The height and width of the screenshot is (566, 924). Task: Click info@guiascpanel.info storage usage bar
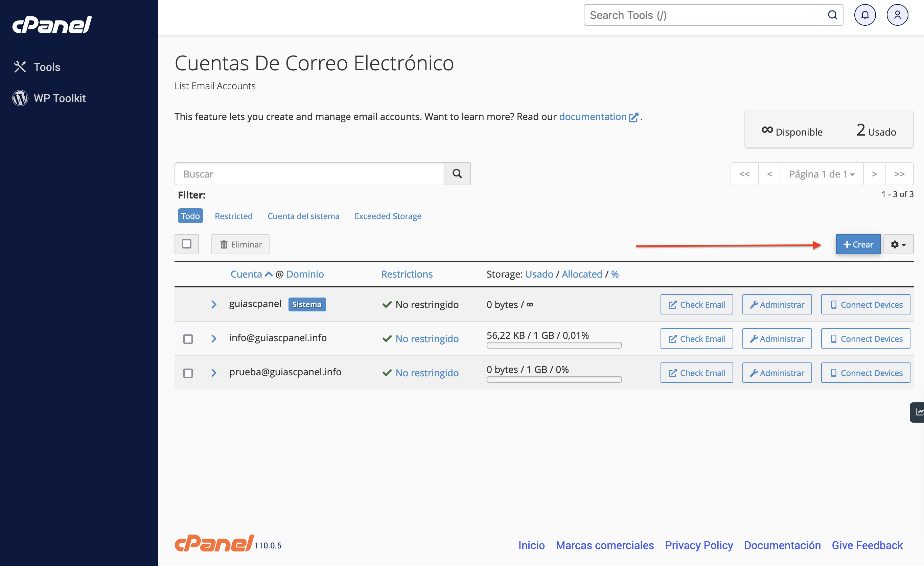point(554,345)
